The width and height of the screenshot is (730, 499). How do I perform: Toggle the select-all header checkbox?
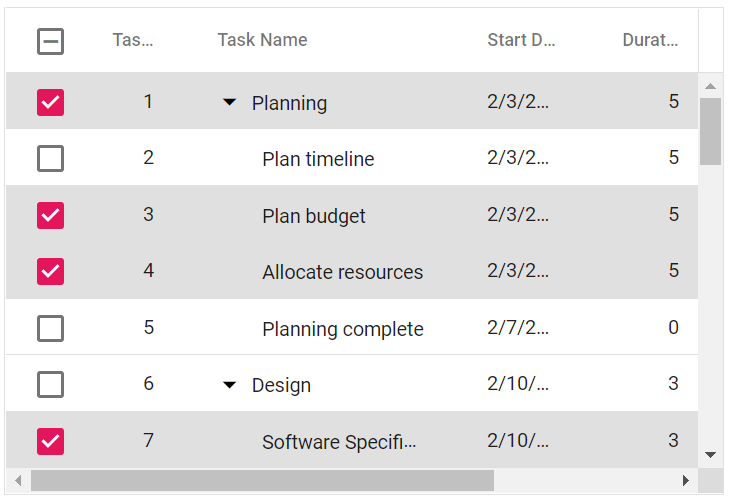coord(50,41)
